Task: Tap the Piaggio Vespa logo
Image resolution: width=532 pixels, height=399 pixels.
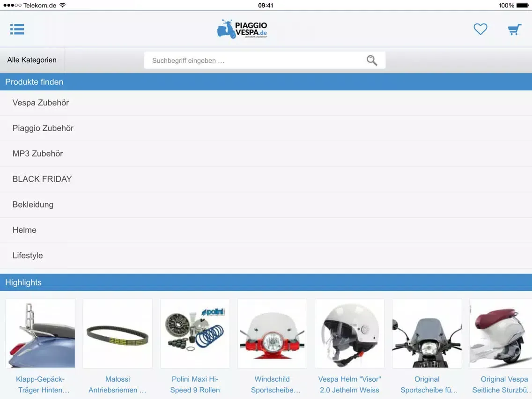Action: coord(242,29)
